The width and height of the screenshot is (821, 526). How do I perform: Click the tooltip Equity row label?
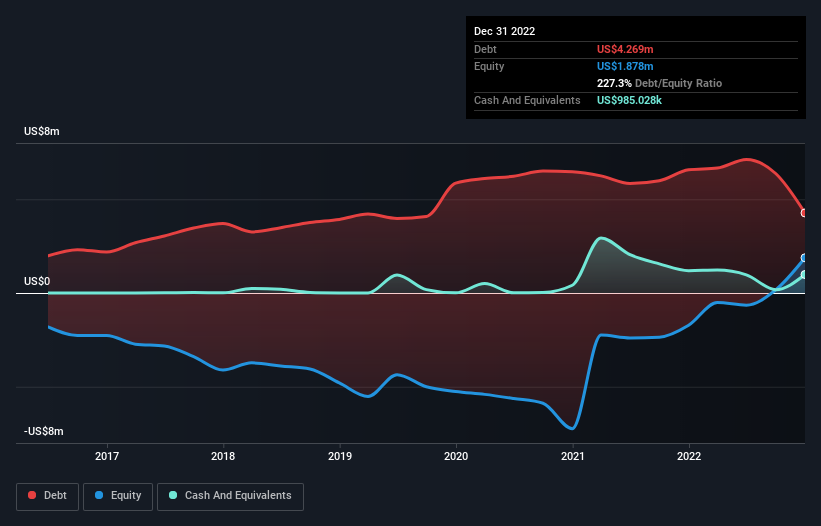(x=489, y=66)
